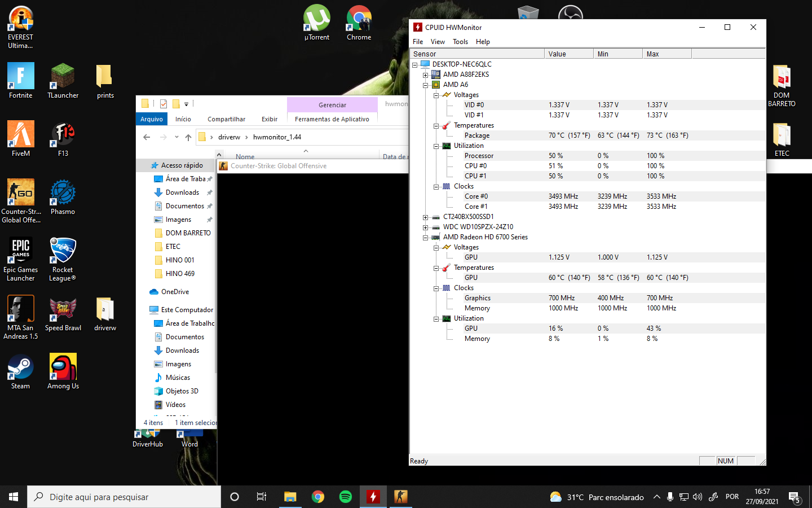Select the ETEC desktop folder

point(782,139)
